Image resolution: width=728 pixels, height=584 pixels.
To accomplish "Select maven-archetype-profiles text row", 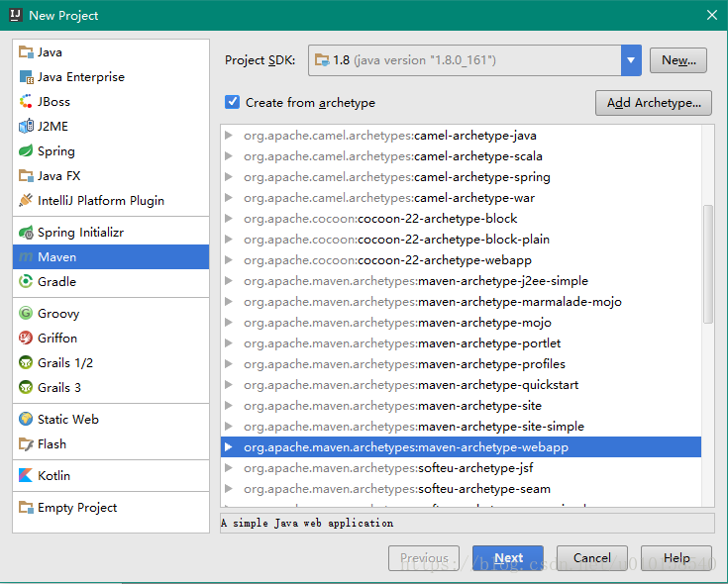I will click(404, 364).
